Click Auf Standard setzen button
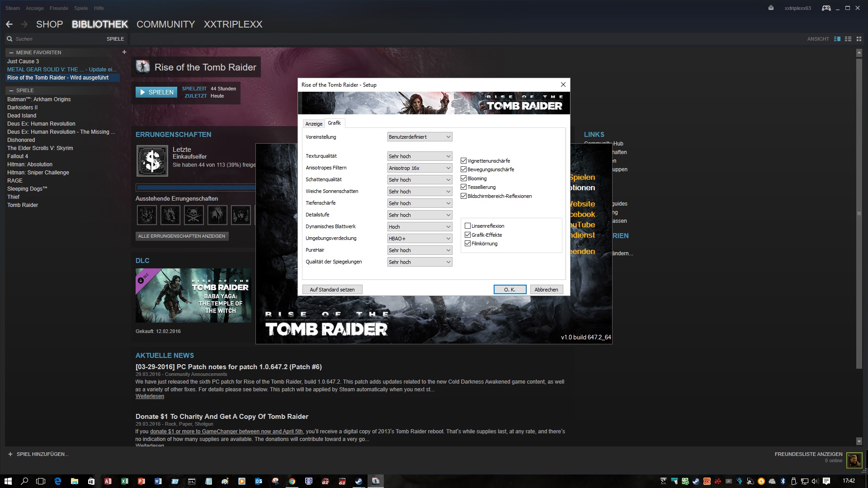Viewport: 868px width, 488px height. [x=332, y=290]
